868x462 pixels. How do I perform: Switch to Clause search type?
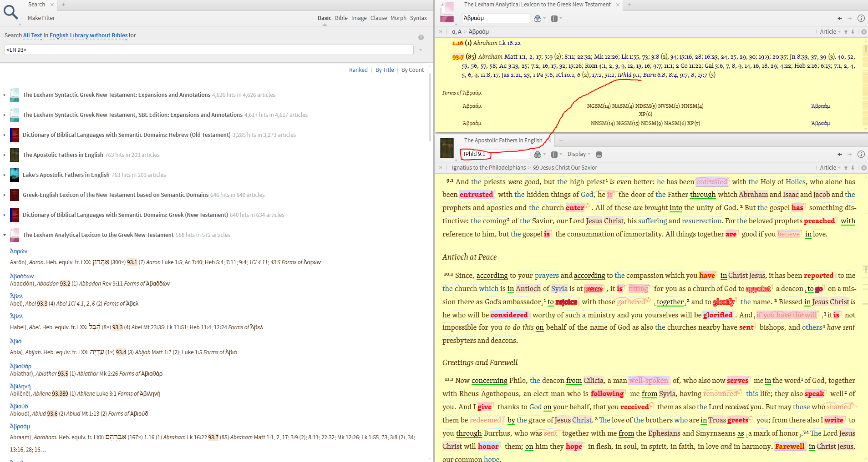(379, 18)
